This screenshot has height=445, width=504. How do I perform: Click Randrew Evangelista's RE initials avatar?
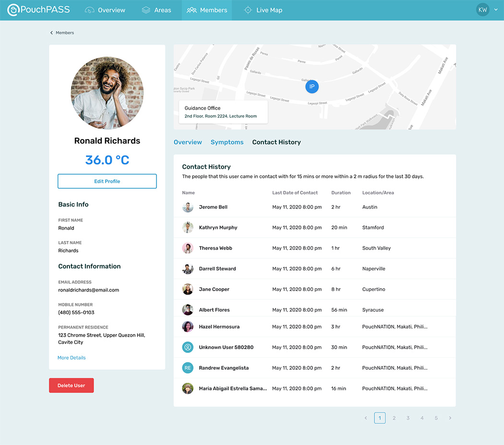[x=188, y=368]
